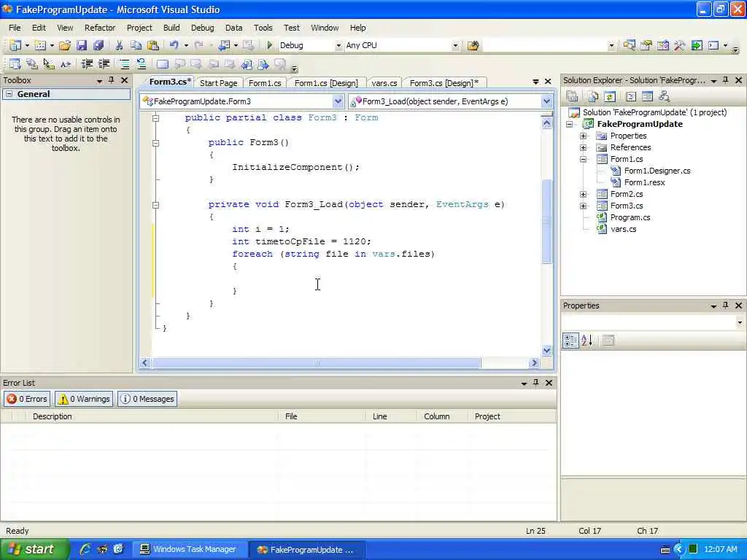Open the Debug configuration dropdown
Viewport: 747px width, 560px height.
(x=338, y=45)
